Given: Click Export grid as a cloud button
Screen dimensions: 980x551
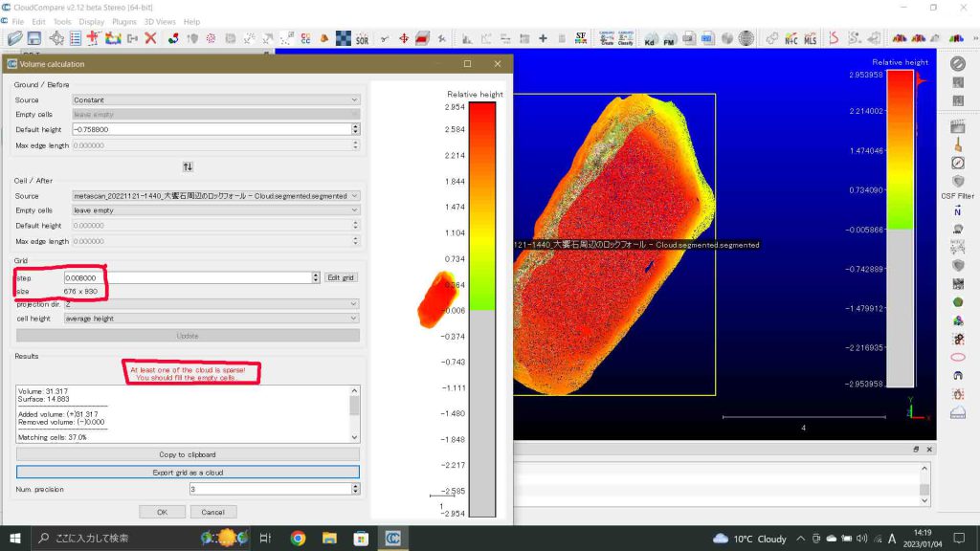Looking at the screenshot, I should pyautogui.click(x=188, y=473).
